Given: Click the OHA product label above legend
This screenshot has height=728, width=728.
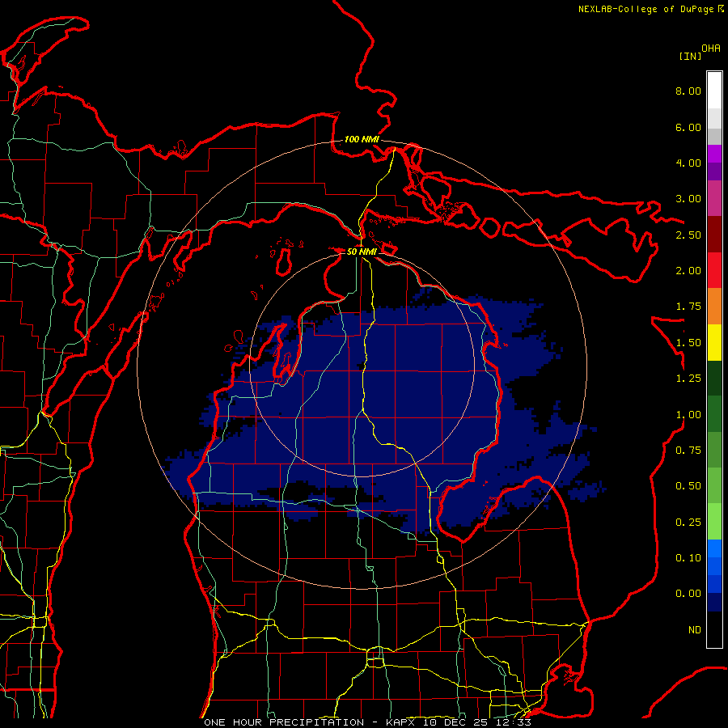Looking at the screenshot, I should pos(711,49).
